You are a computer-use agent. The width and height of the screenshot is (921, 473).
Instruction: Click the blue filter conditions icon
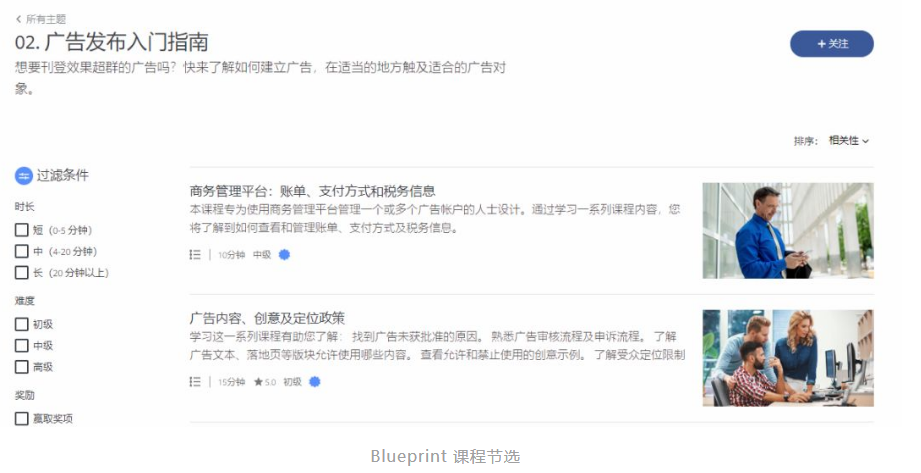coord(23,176)
